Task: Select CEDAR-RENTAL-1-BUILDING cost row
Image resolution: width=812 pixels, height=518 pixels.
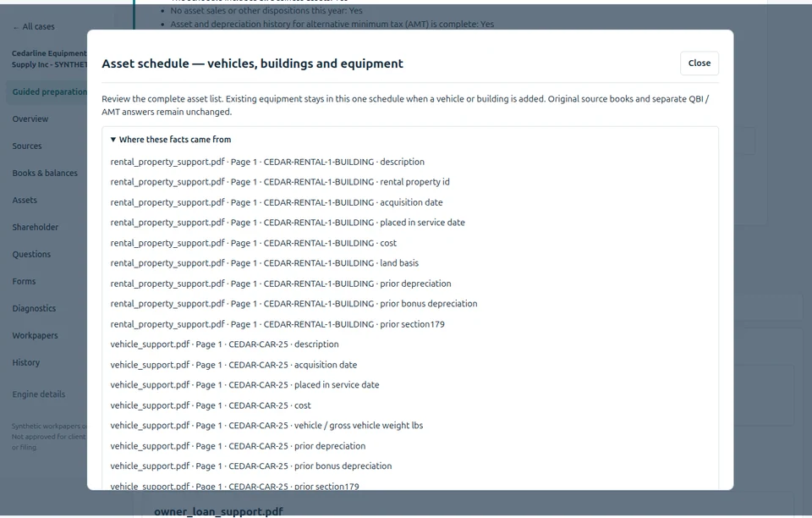Action: tap(253, 243)
